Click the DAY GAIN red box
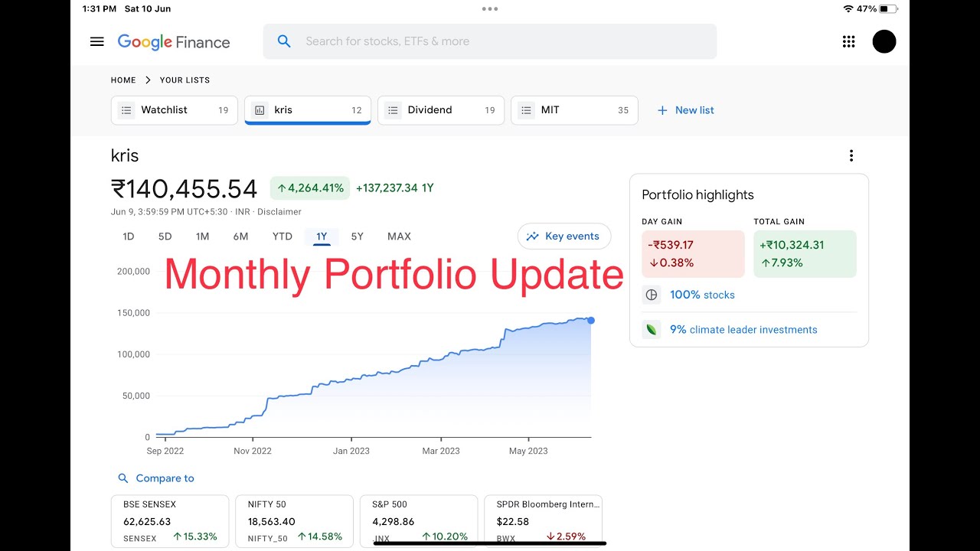 (x=693, y=254)
